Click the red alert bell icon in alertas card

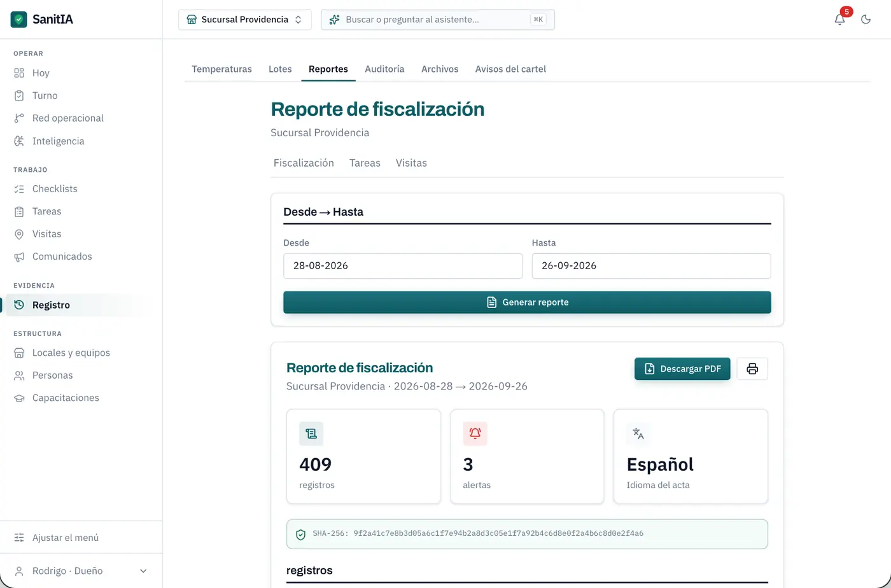(475, 433)
